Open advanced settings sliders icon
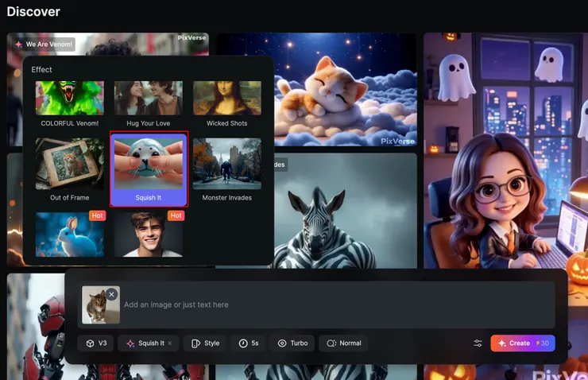The height and width of the screenshot is (380, 588). (x=478, y=343)
